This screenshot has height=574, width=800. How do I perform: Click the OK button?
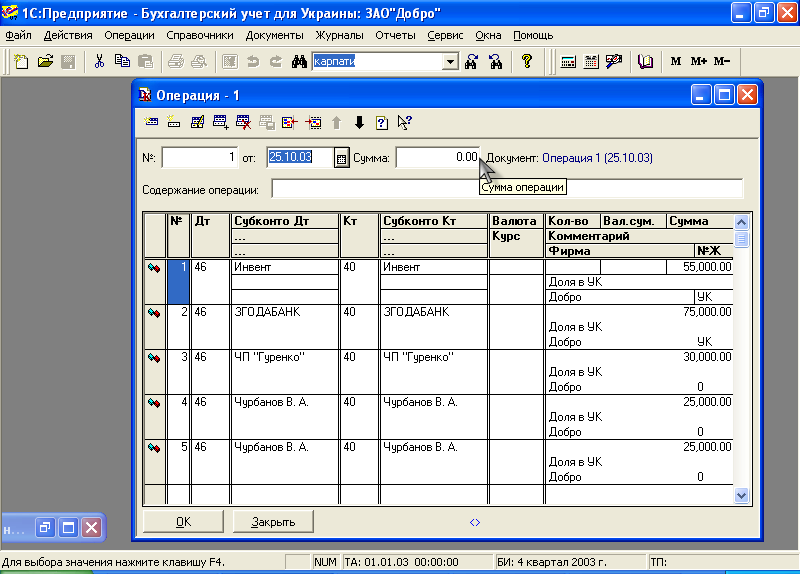click(x=183, y=521)
